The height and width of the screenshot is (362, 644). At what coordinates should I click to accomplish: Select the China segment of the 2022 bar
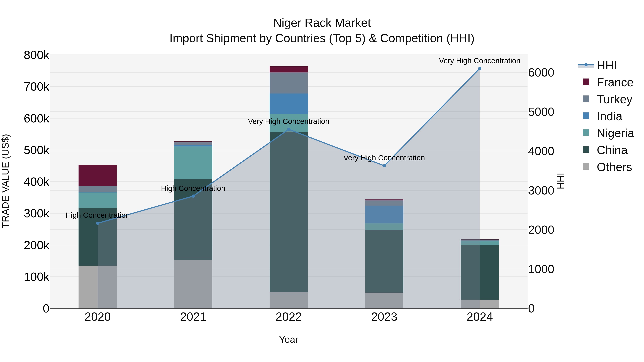[x=289, y=212]
